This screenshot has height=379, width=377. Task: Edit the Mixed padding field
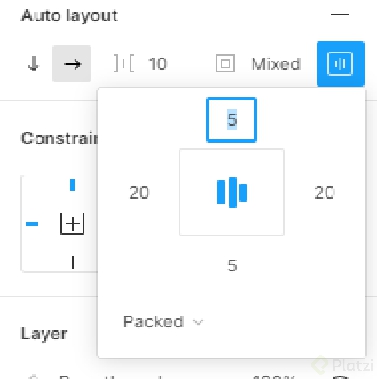[276, 64]
